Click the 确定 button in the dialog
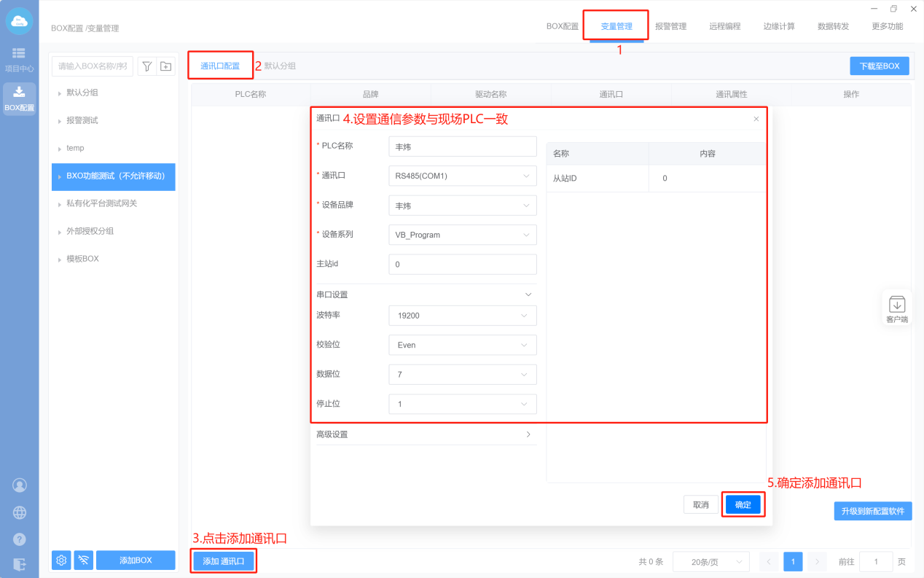Screen dimensions: 924x578 [743, 504]
